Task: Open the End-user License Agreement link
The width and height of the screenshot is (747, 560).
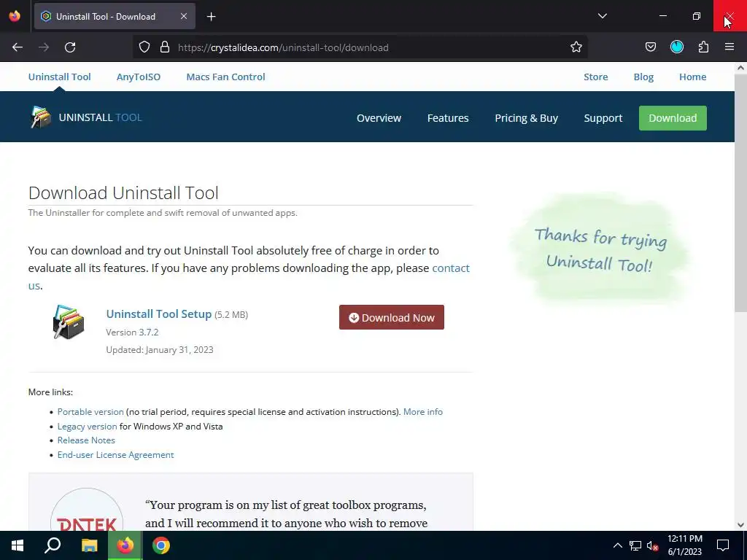Action: tap(116, 455)
